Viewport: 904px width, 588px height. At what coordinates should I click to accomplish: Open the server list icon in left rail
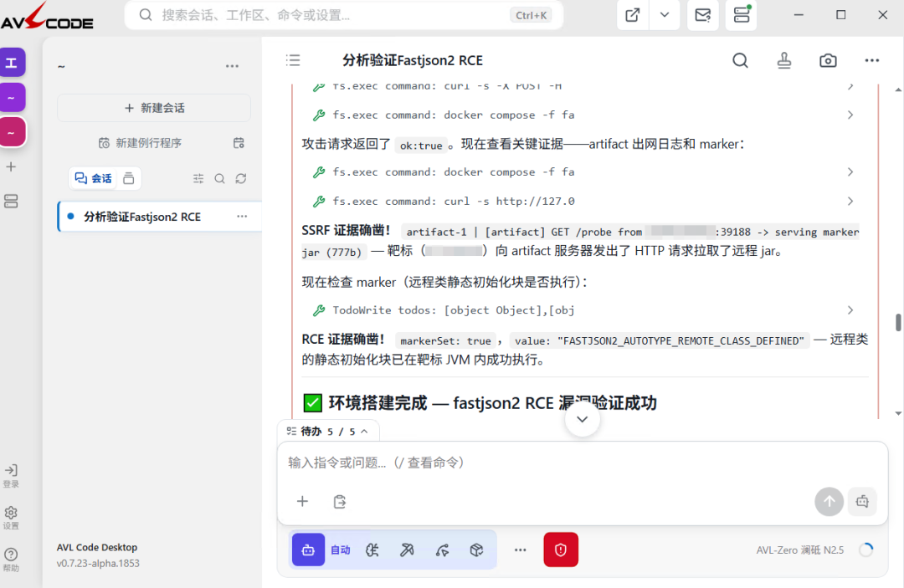pyautogui.click(x=11, y=201)
